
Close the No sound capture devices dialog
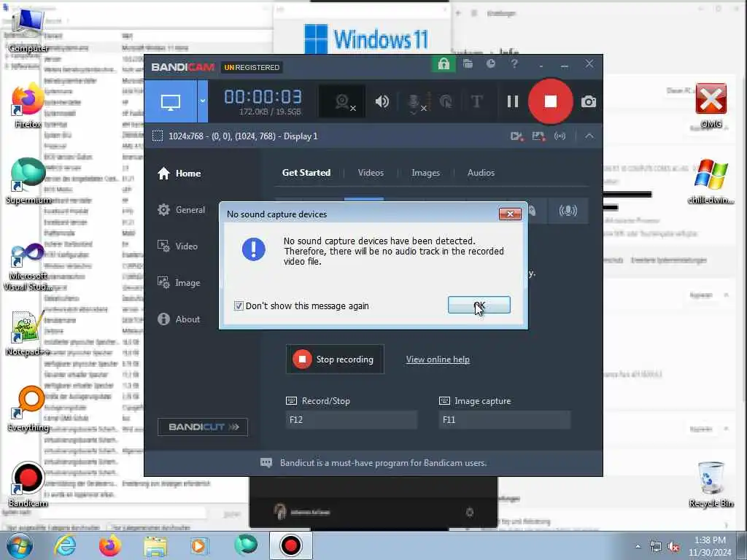(510, 214)
